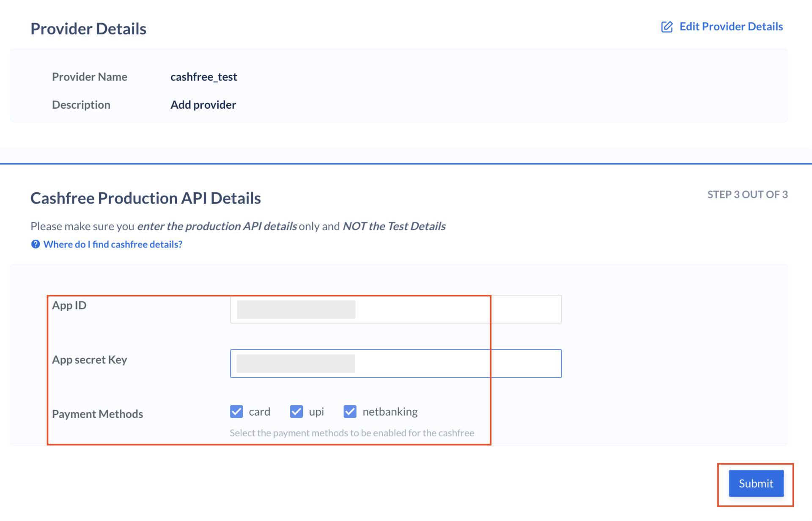
Task: Select the 'Add provider' description value
Action: (x=203, y=105)
